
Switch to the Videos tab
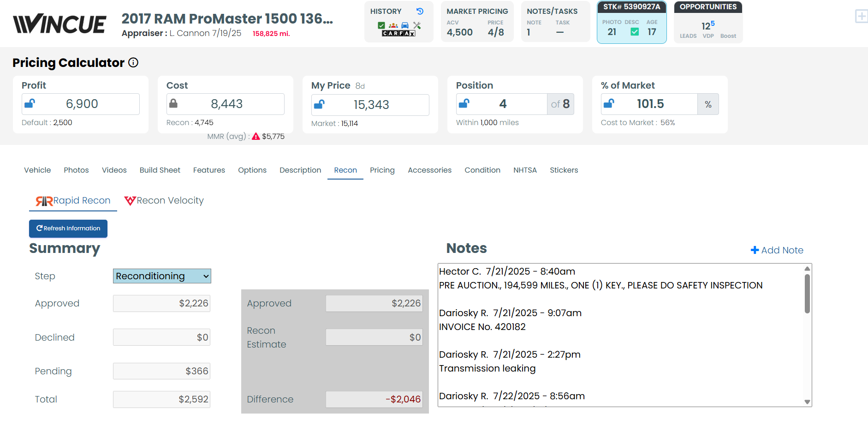click(x=114, y=170)
